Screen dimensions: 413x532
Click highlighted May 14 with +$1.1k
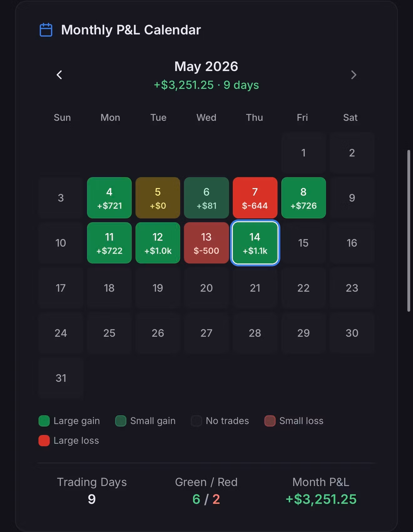[255, 243]
